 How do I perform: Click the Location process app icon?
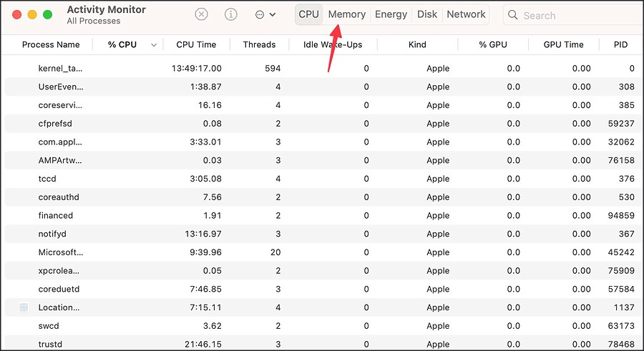tap(24, 307)
